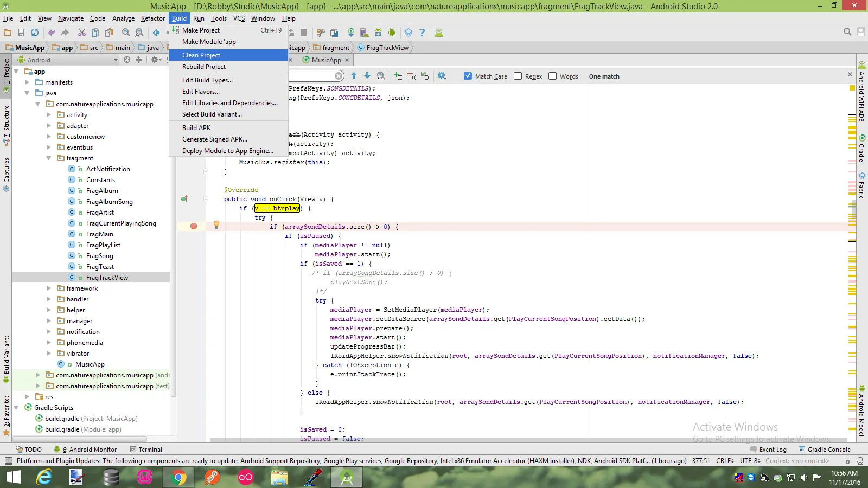868x488 pixels.
Task: Select Rebuild Project from Build menu
Action: point(204,67)
